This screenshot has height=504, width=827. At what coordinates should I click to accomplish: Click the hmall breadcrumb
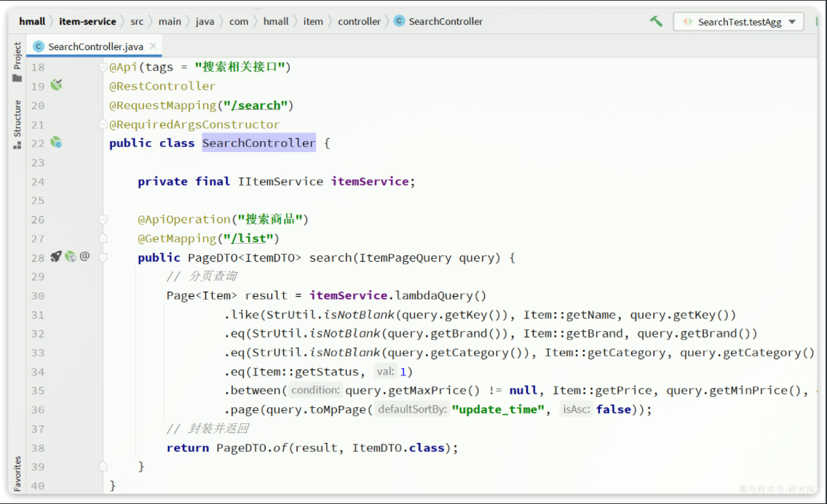click(x=32, y=21)
